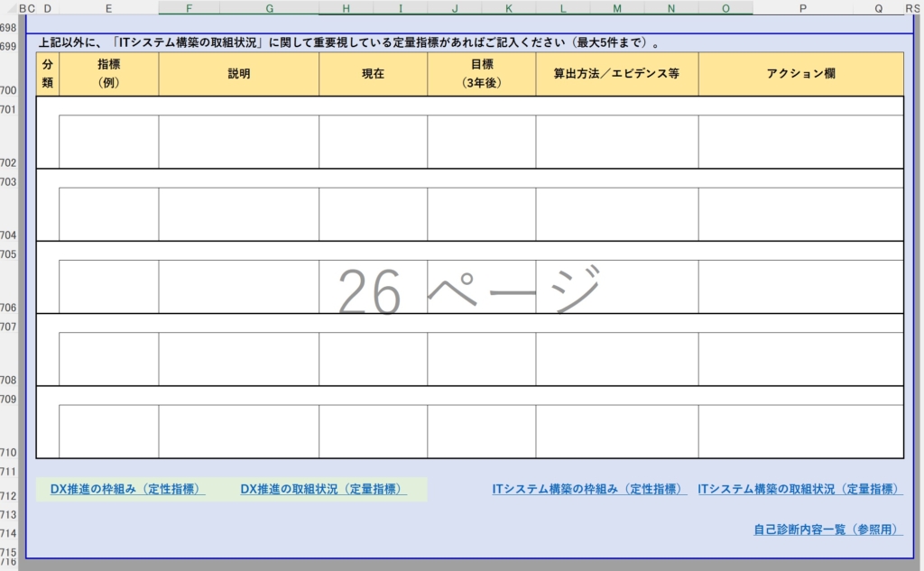924x571 pixels.
Task: Select column K header
Action: click(x=509, y=8)
